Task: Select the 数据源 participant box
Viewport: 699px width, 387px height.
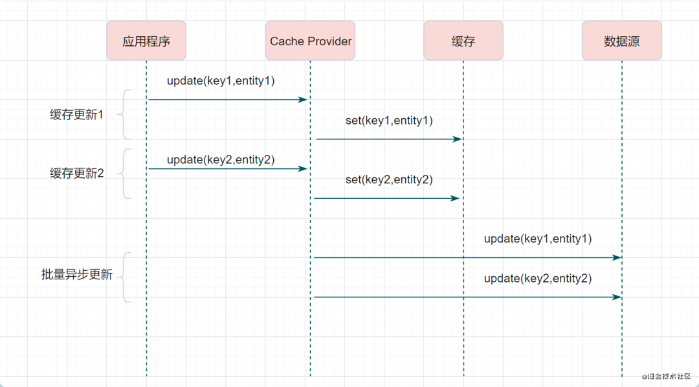Action: (x=622, y=41)
